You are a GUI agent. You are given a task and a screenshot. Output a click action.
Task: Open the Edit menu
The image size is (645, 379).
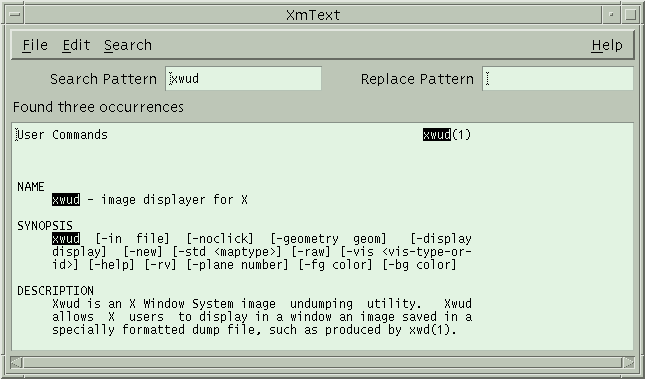click(76, 45)
